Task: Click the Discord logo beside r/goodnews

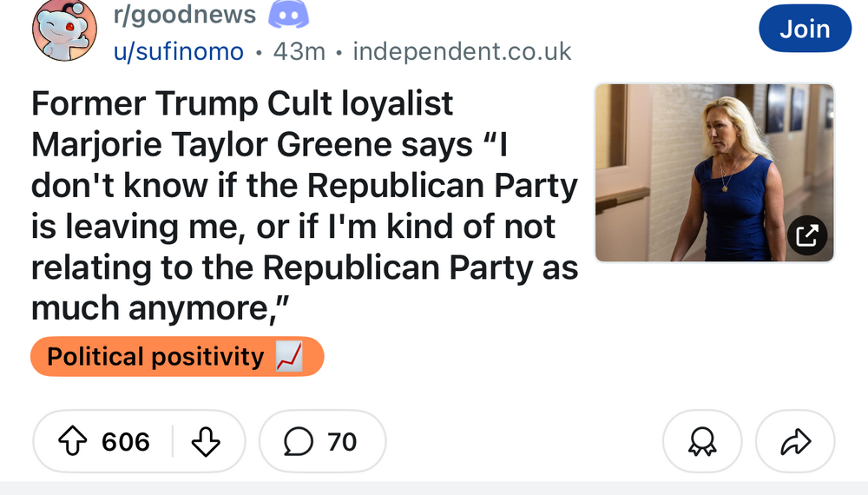Action: [289, 15]
